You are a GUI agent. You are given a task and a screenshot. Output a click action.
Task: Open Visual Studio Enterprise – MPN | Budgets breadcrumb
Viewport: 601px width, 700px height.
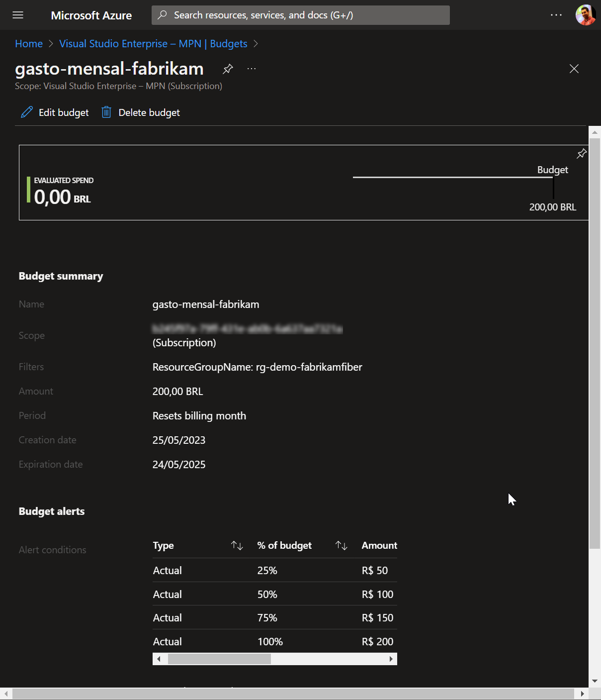coord(153,44)
